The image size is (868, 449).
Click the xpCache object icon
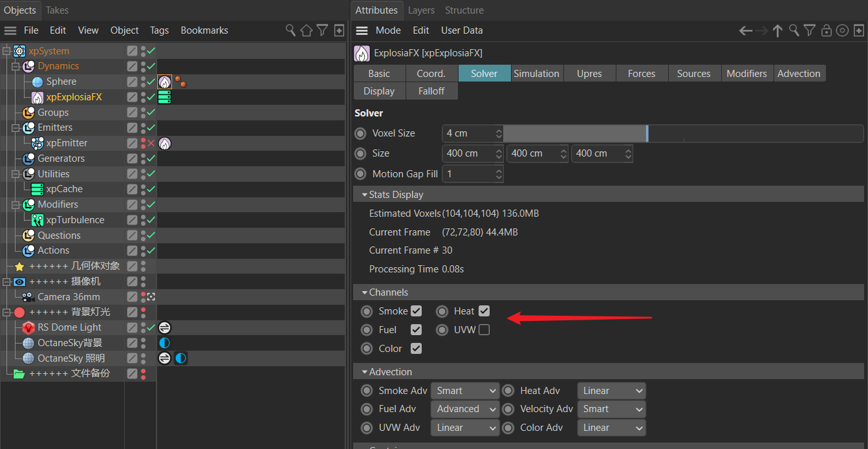[x=38, y=189]
